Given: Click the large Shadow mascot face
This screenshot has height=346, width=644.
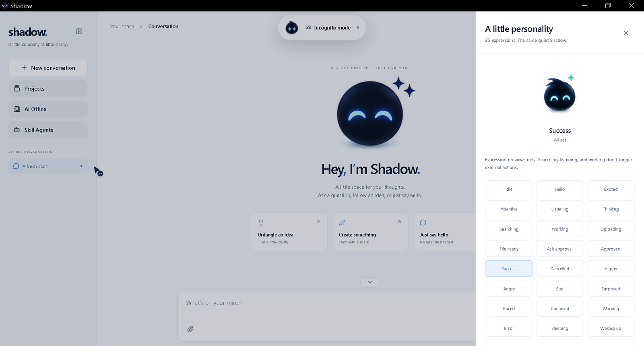Looking at the screenshot, I should point(370,113).
